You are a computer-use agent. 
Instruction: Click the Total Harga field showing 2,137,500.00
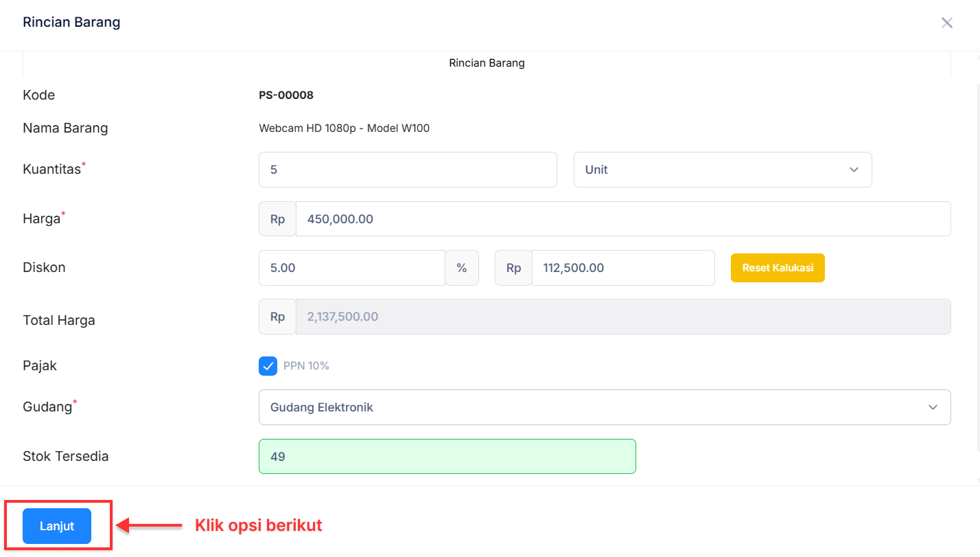[x=622, y=317]
